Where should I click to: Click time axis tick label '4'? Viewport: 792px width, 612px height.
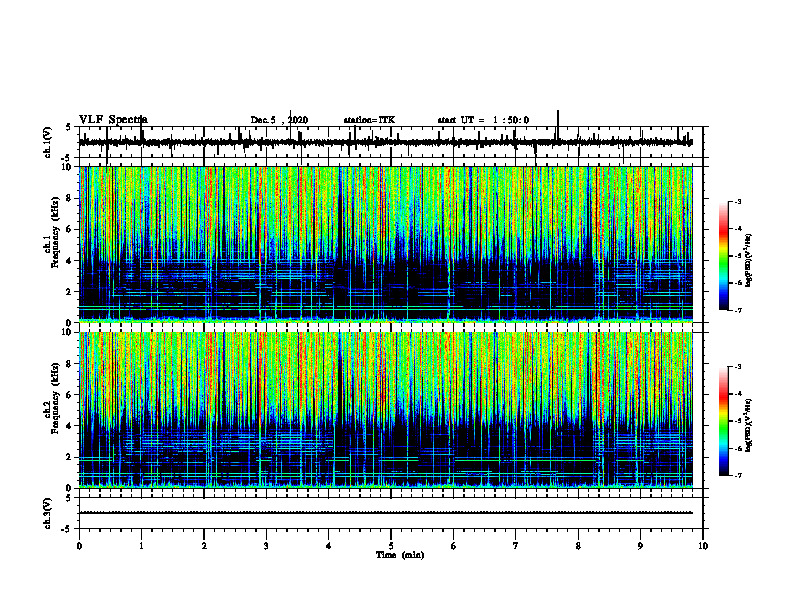328,546
